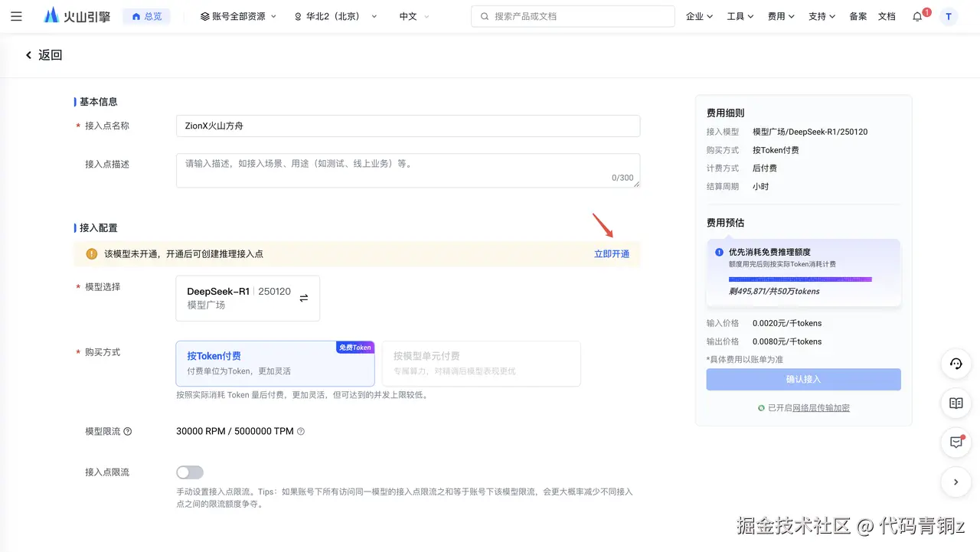Screen dimensions: 980x552
Task: Open the 中文 language dropdown
Action: coord(414,16)
